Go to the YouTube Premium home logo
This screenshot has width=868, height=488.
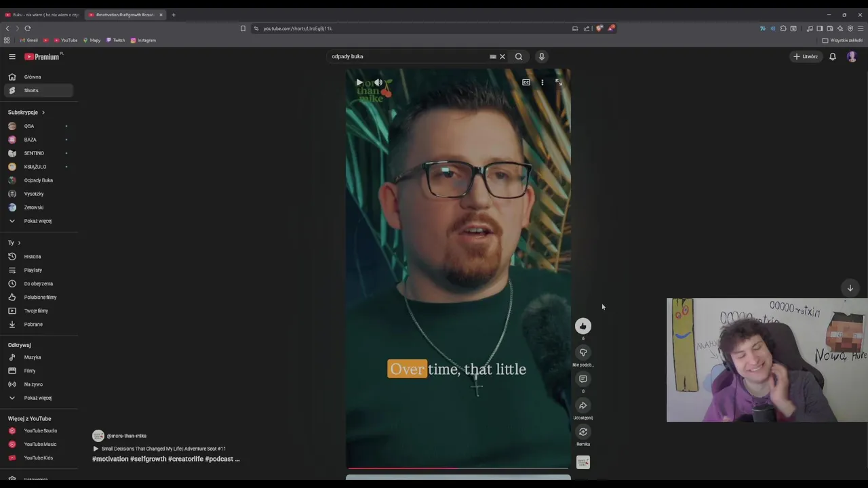43,57
